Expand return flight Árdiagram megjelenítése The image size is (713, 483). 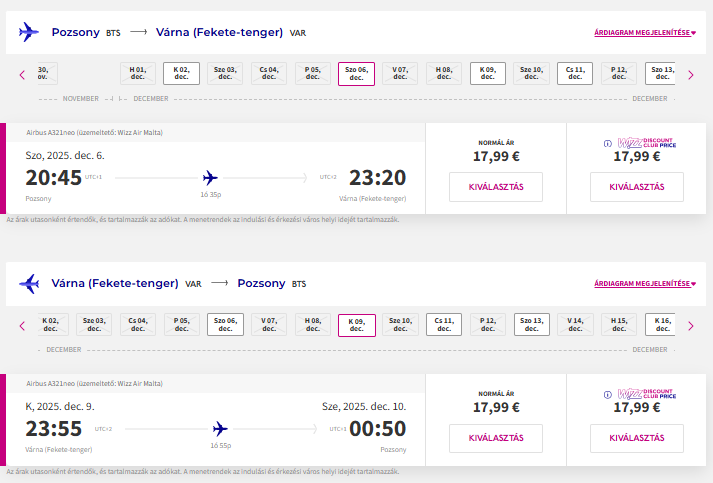(645, 284)
